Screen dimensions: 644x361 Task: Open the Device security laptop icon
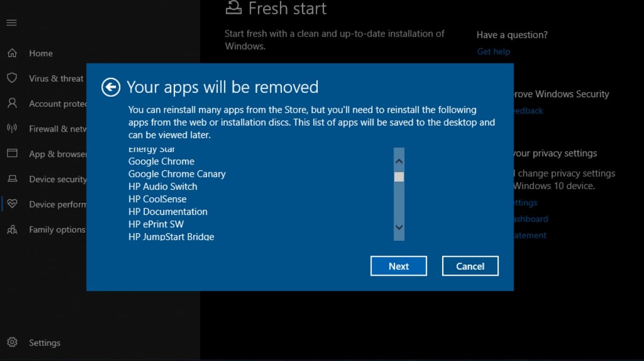(13, 179)
